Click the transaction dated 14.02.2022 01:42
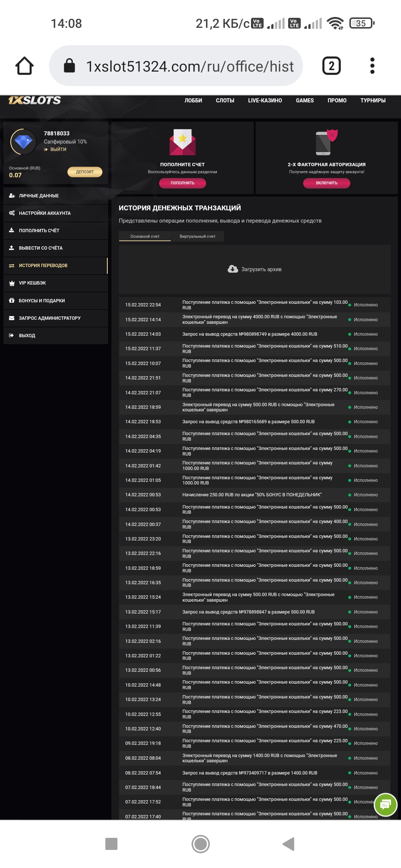The image size is (401, 868). (x=254, y=466)
